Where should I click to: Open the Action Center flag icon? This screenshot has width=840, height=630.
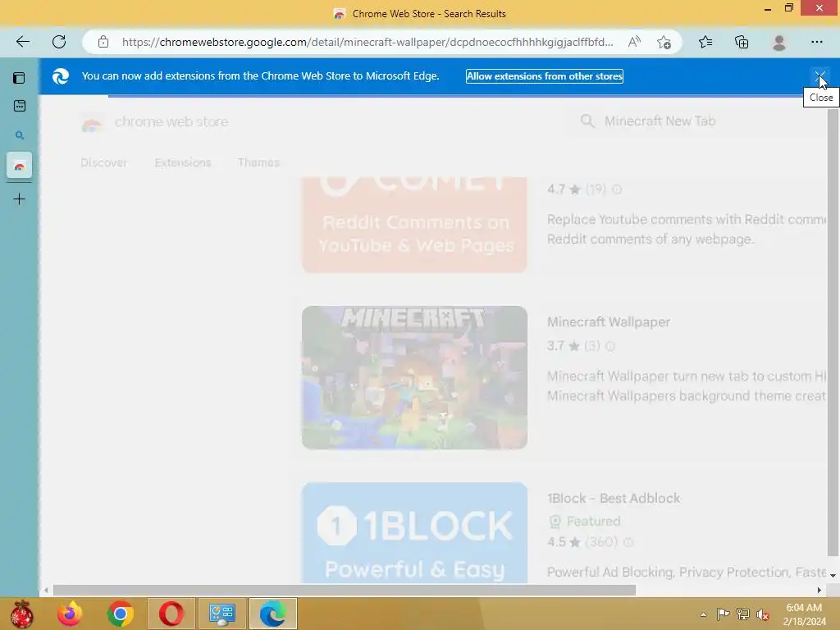point(724,614)
